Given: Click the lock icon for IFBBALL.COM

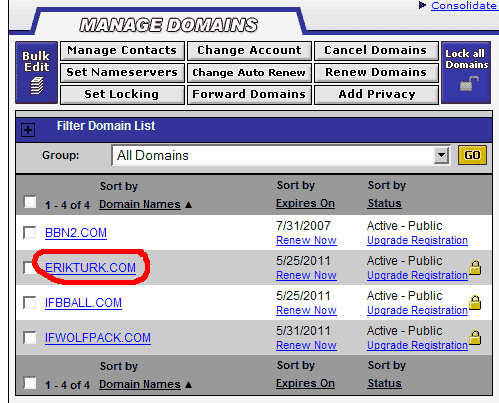Looking at the screenshot, I should click(475, 303).
